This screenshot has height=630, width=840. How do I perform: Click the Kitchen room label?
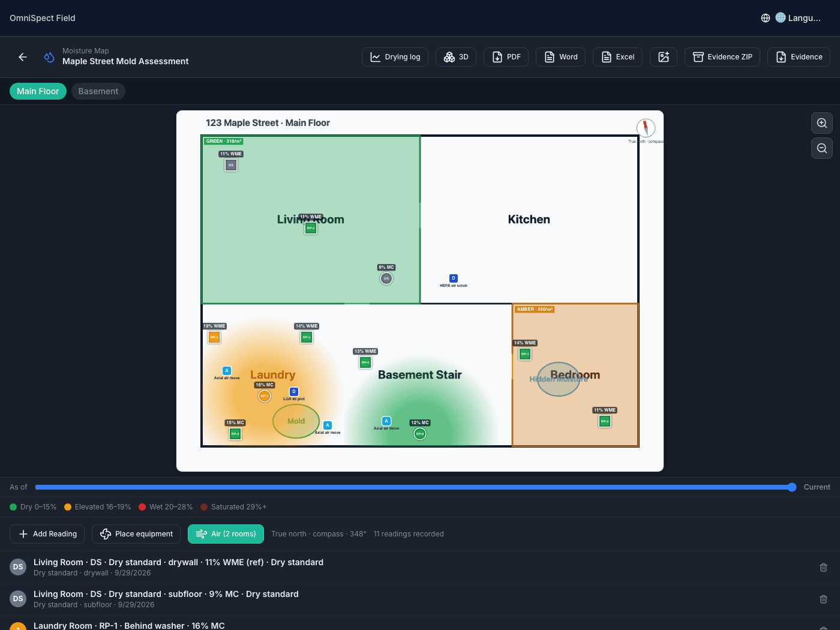[529, 220]
